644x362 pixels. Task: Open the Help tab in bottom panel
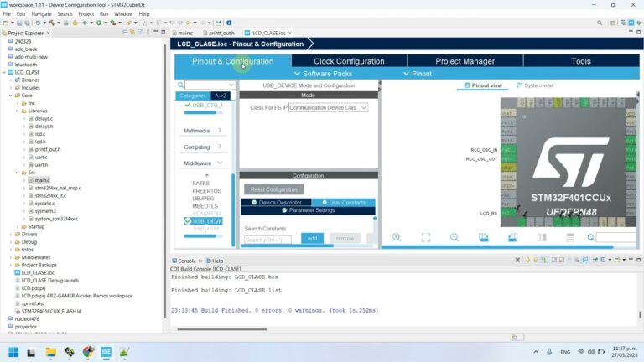[215, 261]
